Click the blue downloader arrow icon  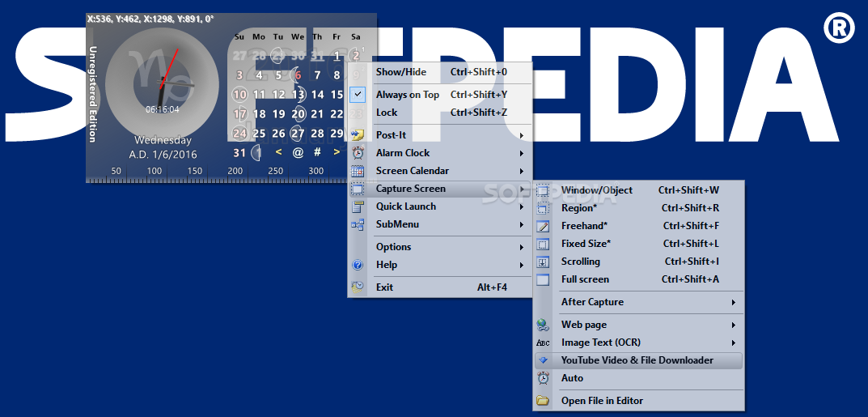click(543, 360)
